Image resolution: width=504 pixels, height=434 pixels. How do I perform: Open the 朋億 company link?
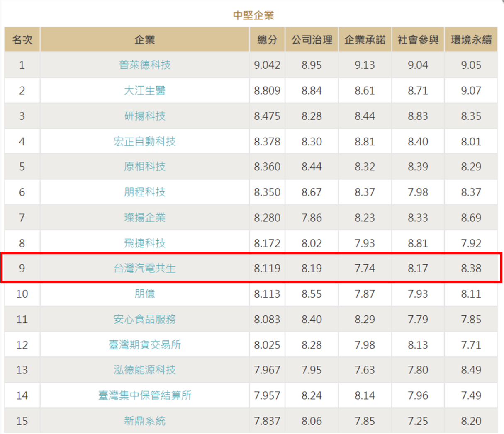coord(144,294)
